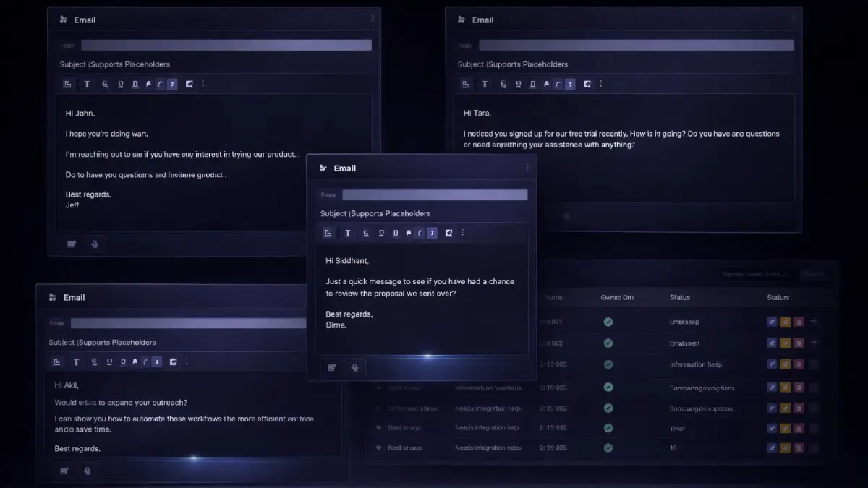Focus the From field in the Hi Tara email
Screen dimensions: 868x488
[x=637, y=45]
